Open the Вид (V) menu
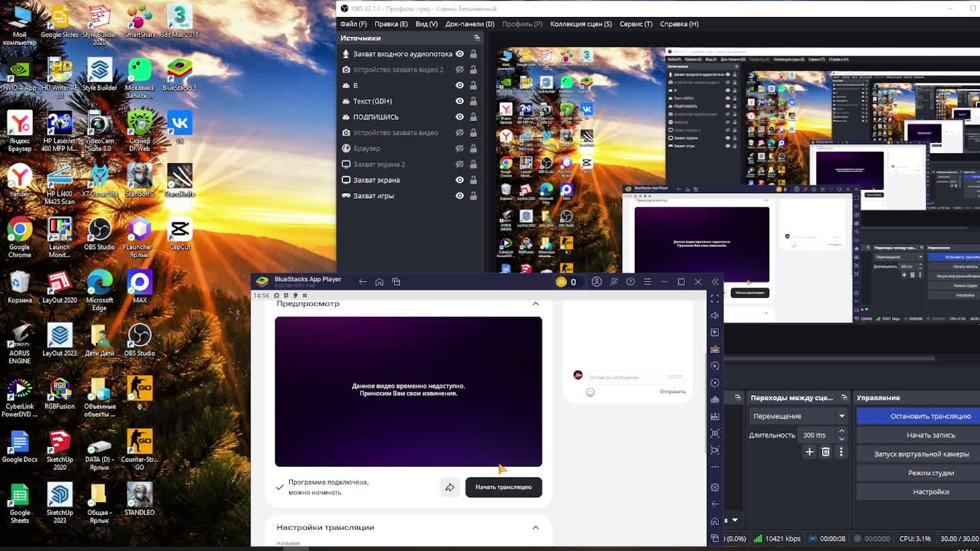 click(427, 24)
